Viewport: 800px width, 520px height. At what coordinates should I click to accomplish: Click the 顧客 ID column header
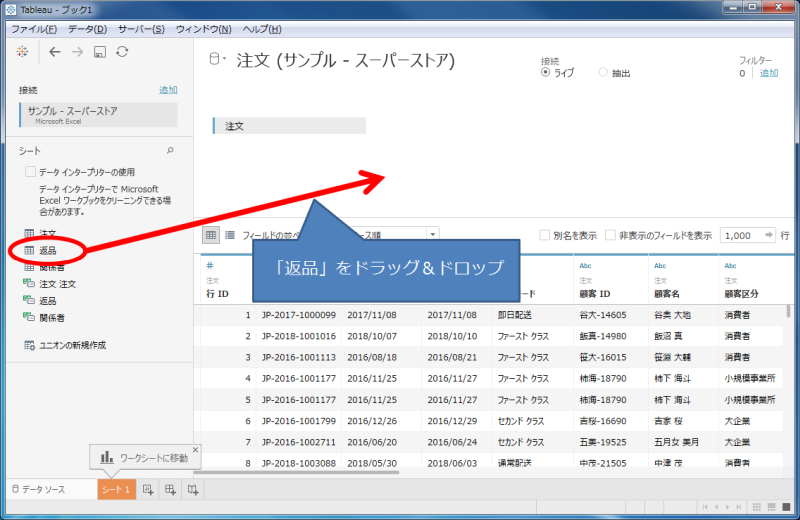(x=595, y=294)
